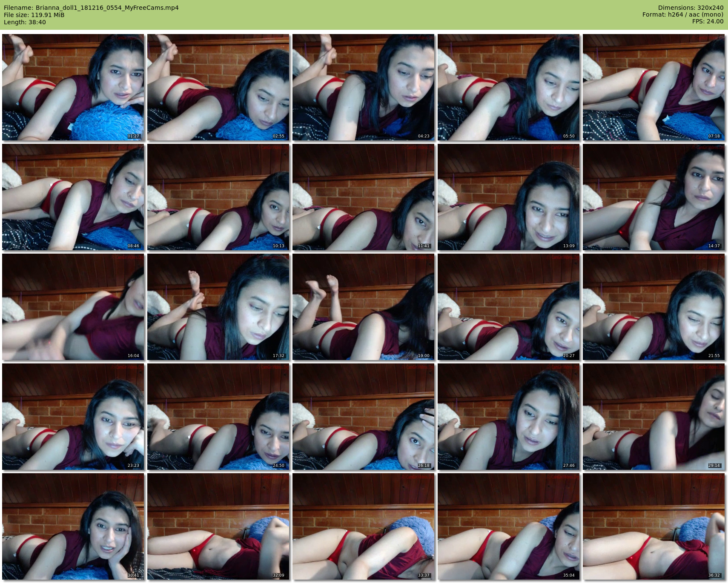Viewport: 728px width, 583px height.
Task: Select the frame at 02:55
Action: 218,87
